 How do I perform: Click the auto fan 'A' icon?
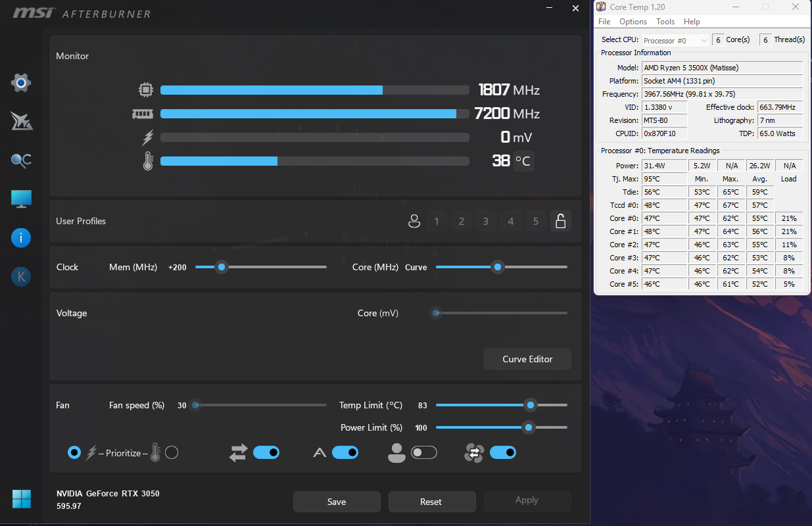click(320, 452)
